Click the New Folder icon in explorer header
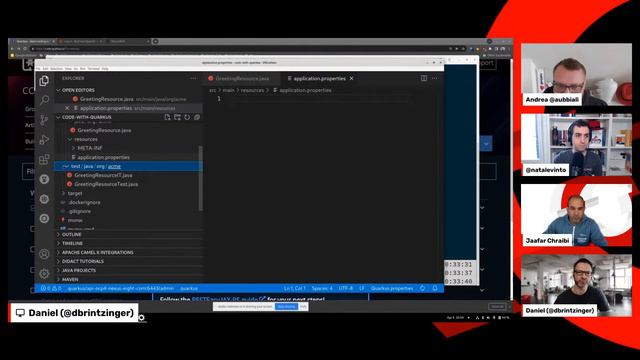 [177, 117]
